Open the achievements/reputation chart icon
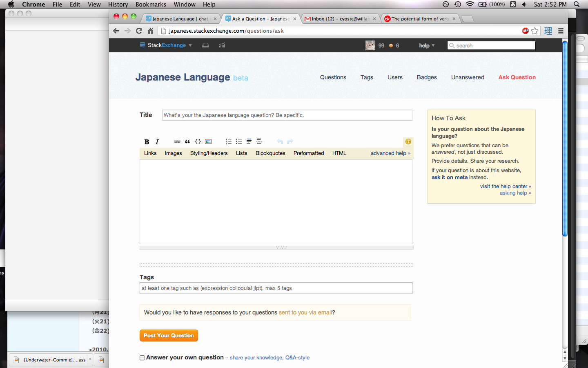 [222, 45]
